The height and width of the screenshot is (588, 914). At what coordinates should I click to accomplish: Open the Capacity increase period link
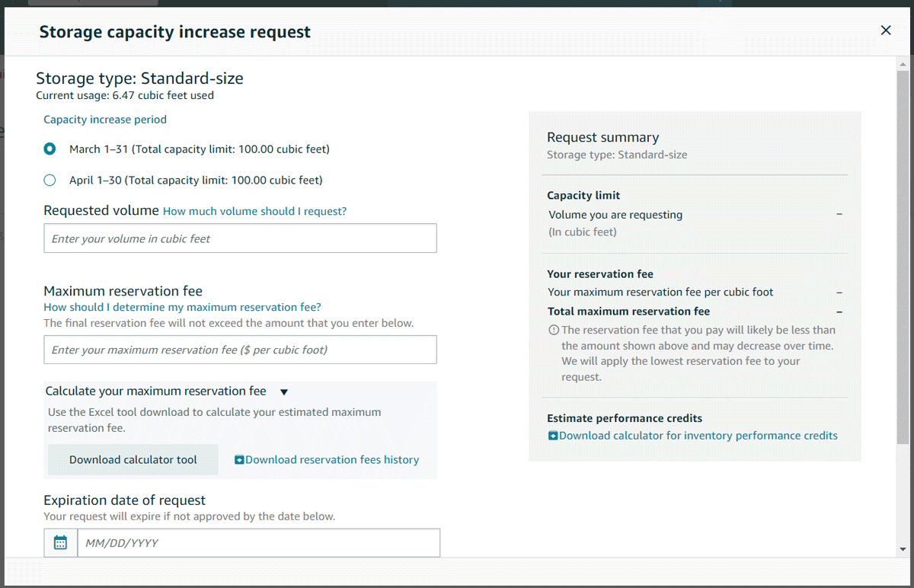tap(104, 119)
